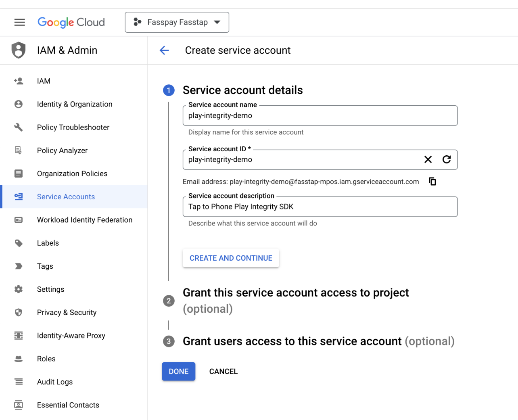Open the hamburger navigation menu
The width and height of the screenshot is (518, 420).
19,22
